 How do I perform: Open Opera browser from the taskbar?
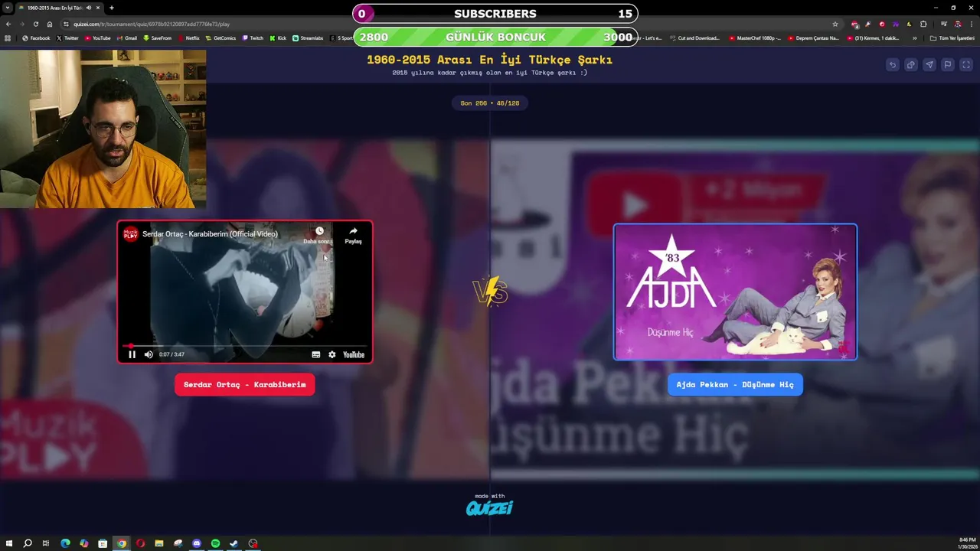click(x=140, y=543)
